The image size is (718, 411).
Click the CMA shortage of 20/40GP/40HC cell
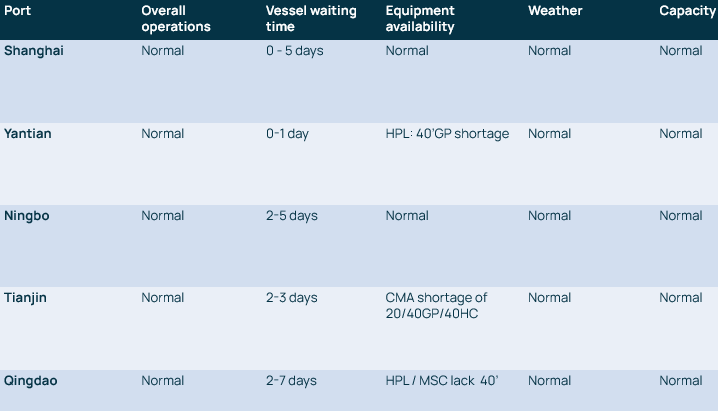coord(436,306)
